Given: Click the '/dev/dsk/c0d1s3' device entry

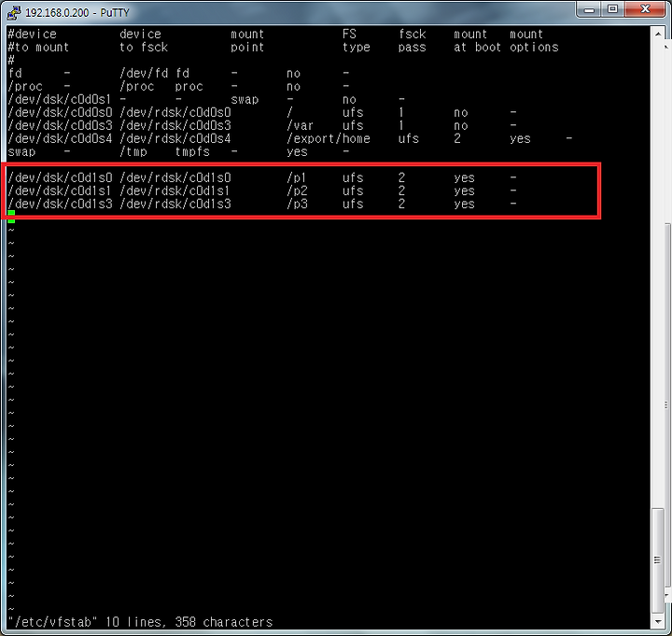Looking at the screenshot, I should [x=60, y=204].
